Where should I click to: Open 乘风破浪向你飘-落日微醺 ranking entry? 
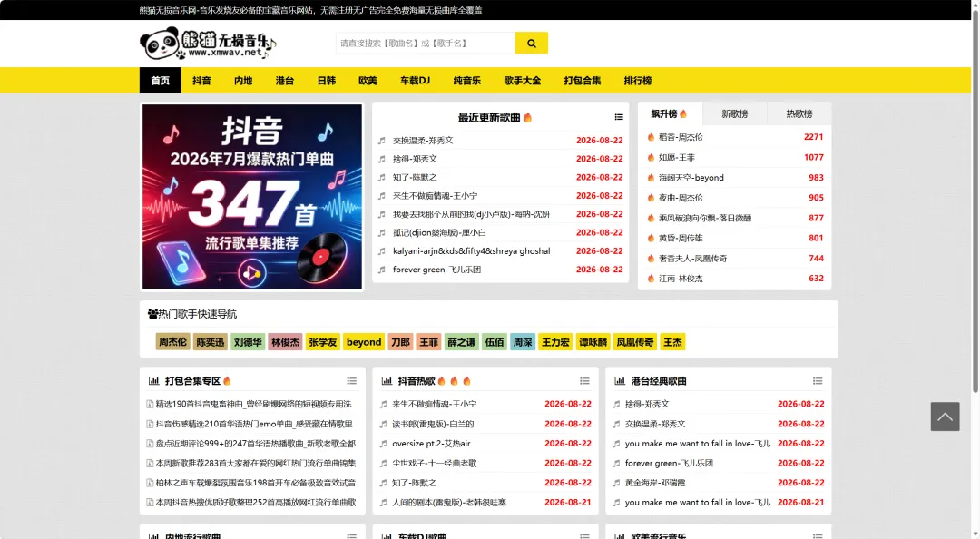[x=705, y=218]
